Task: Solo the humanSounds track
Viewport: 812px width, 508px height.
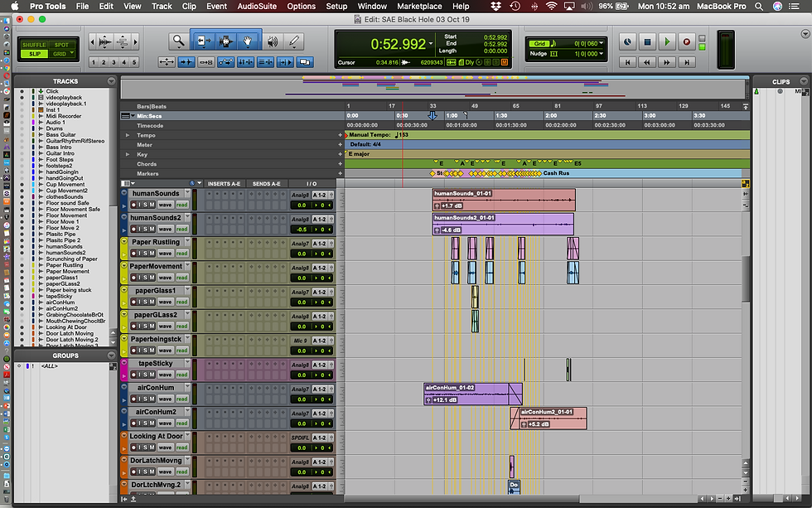Action: click(x=145, y=205)
